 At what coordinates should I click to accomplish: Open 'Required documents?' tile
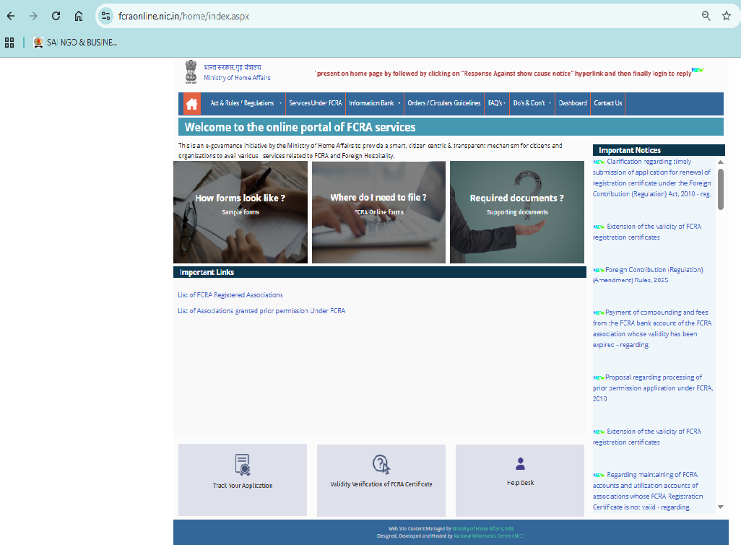(517, 212)
